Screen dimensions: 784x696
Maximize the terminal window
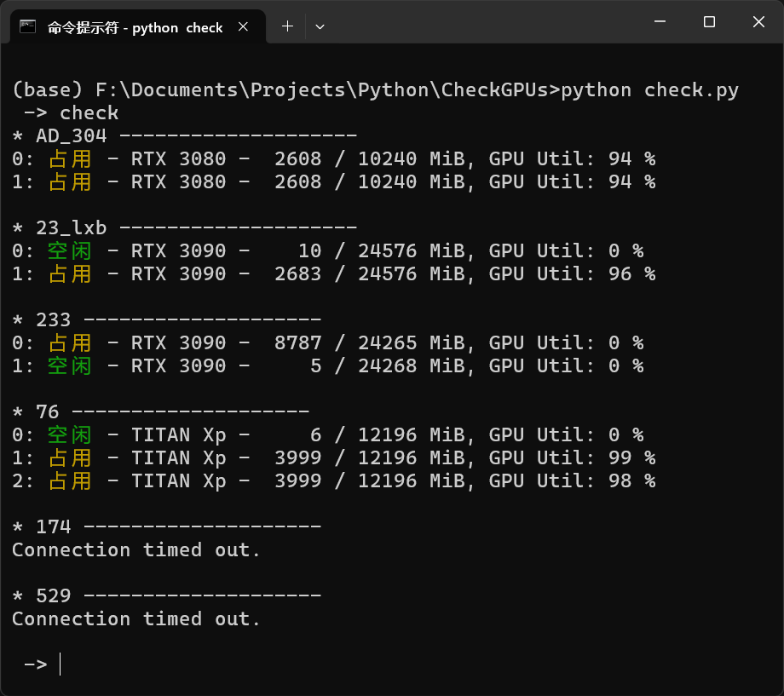click(x=709, y=22)
